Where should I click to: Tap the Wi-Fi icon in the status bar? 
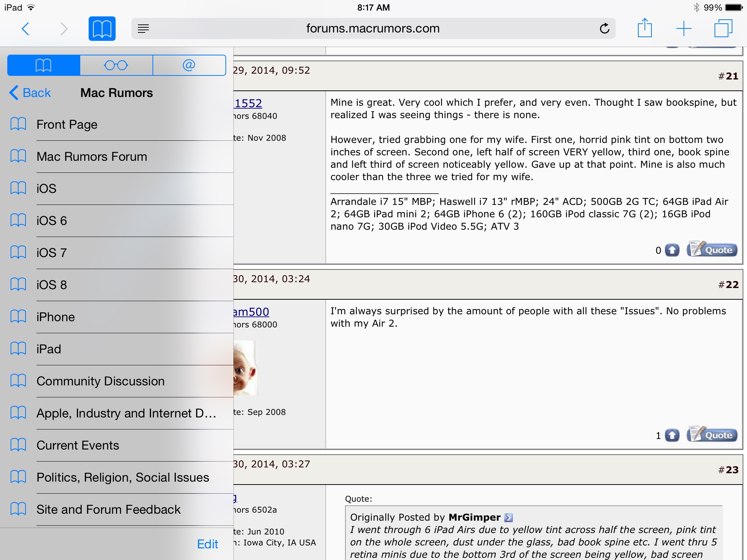(x=31, y=7)
